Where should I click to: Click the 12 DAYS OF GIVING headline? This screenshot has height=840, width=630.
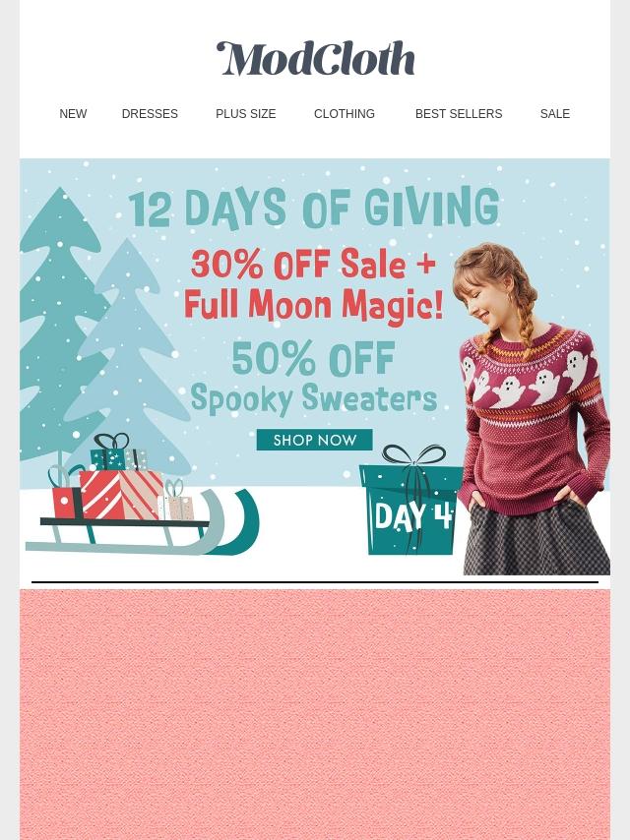[314, 207]
